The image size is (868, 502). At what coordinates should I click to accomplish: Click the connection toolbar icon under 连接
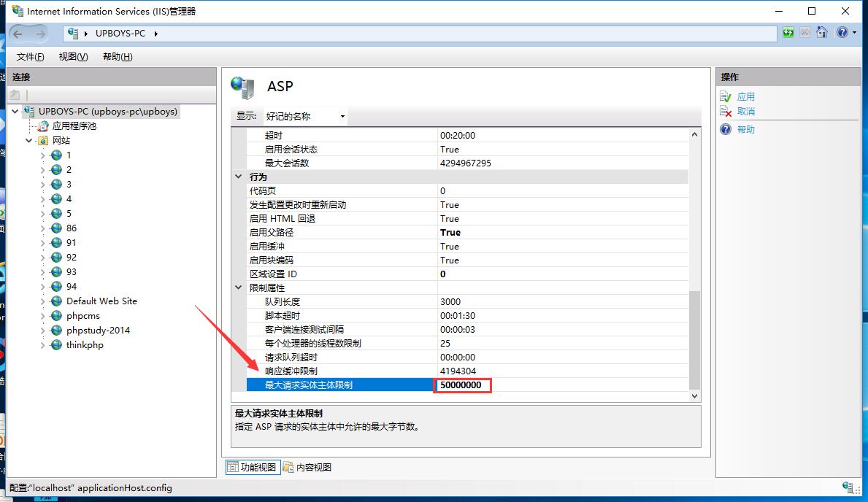pos(15,95)
